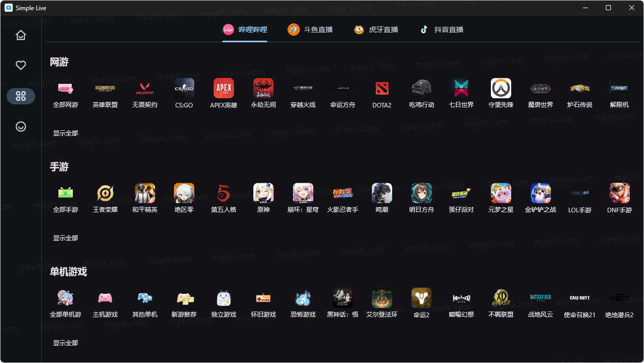Switch to 抖音直播 tab

tap(442, 30)
